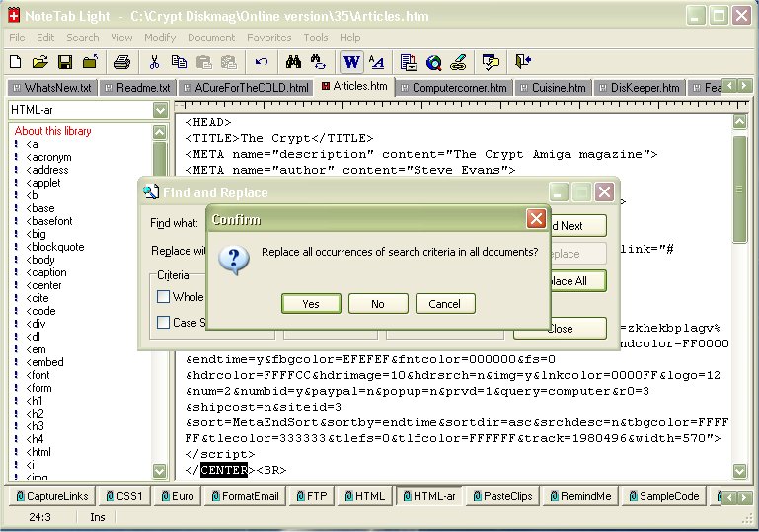Click the Save to folder icon
This screenshot has width=759, height=532.
90,62
